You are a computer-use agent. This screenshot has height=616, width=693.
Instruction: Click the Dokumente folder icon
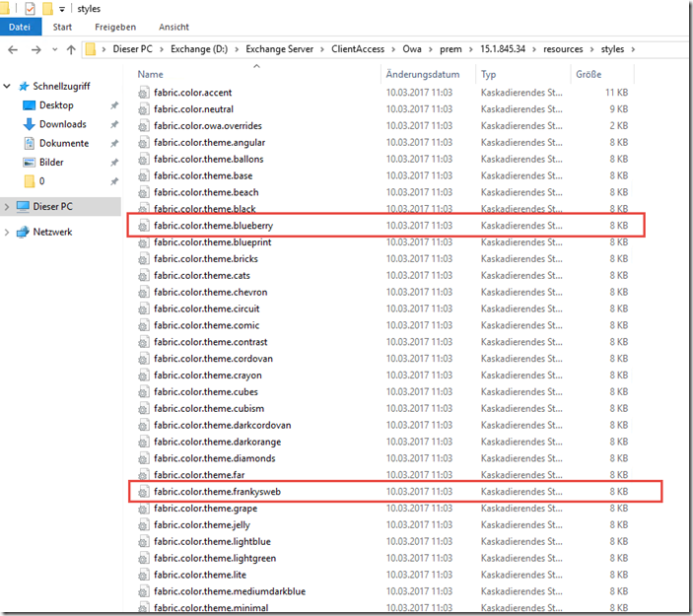[29, 143]
